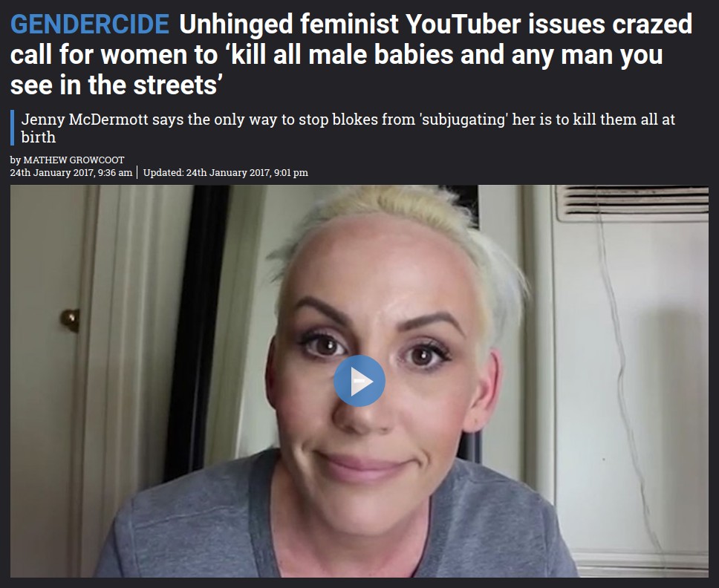Click the brass door knob in video frame
719x588 pixels.
[70, 319]
